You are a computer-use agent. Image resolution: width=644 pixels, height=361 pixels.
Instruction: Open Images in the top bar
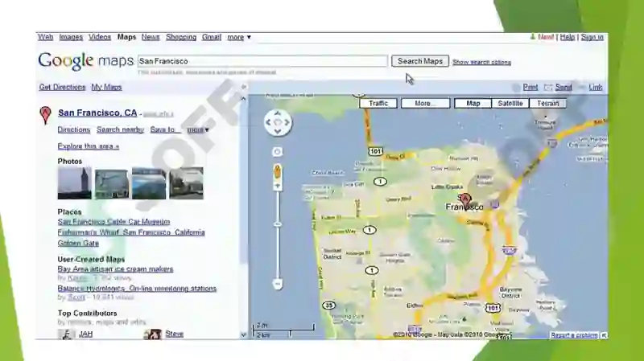pyautogui.click(x=71, y=37)
